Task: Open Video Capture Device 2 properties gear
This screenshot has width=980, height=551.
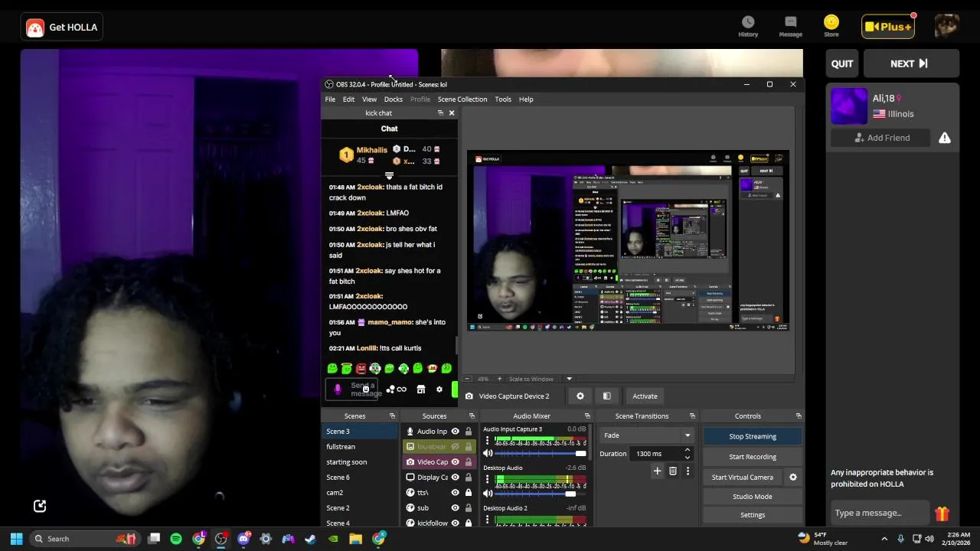Action: pos(580,396)
